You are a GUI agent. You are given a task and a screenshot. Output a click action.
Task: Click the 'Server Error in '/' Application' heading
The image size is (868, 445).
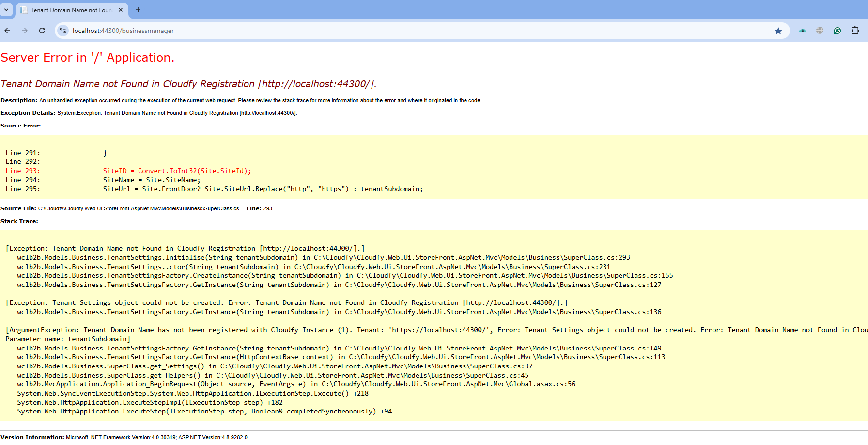87,58
